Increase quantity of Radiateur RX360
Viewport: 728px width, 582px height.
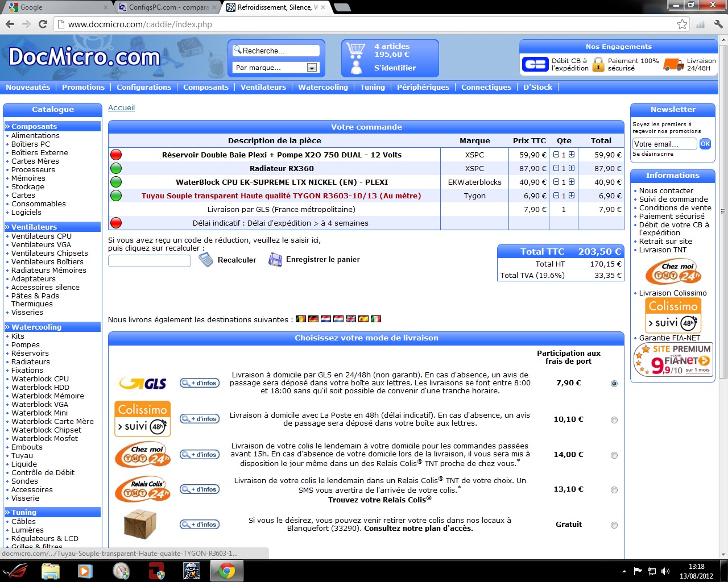pos(571,168)
